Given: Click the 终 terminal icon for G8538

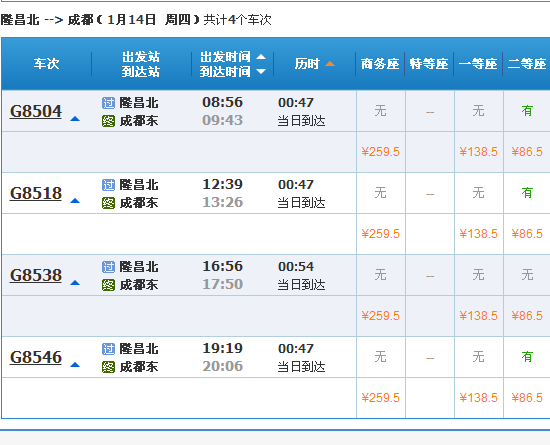Looking at the screenshot, I should click(108, 285).
